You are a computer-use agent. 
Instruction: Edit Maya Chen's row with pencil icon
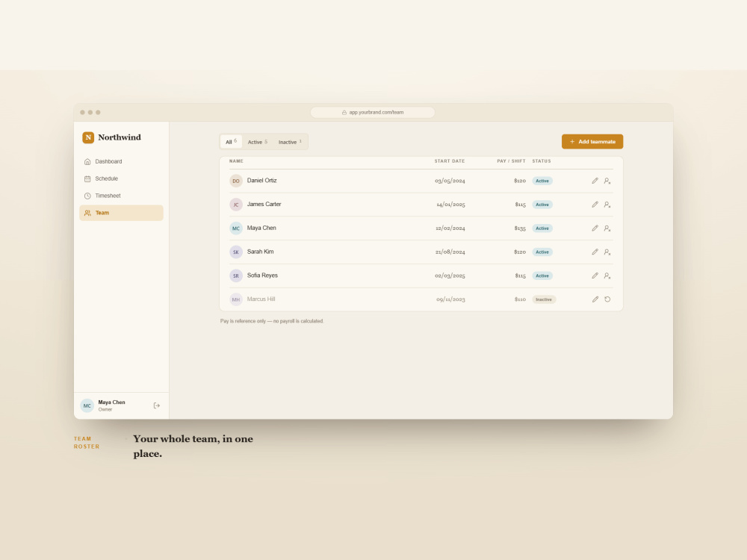[x=595, y=228]
